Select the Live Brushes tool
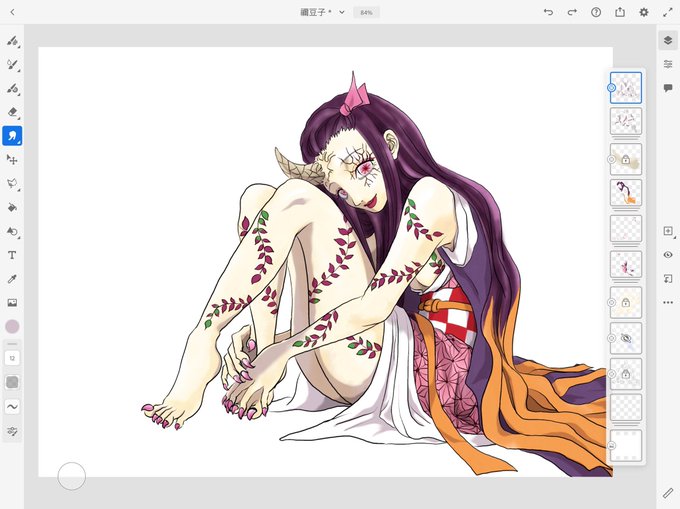 tap(12, 65)
